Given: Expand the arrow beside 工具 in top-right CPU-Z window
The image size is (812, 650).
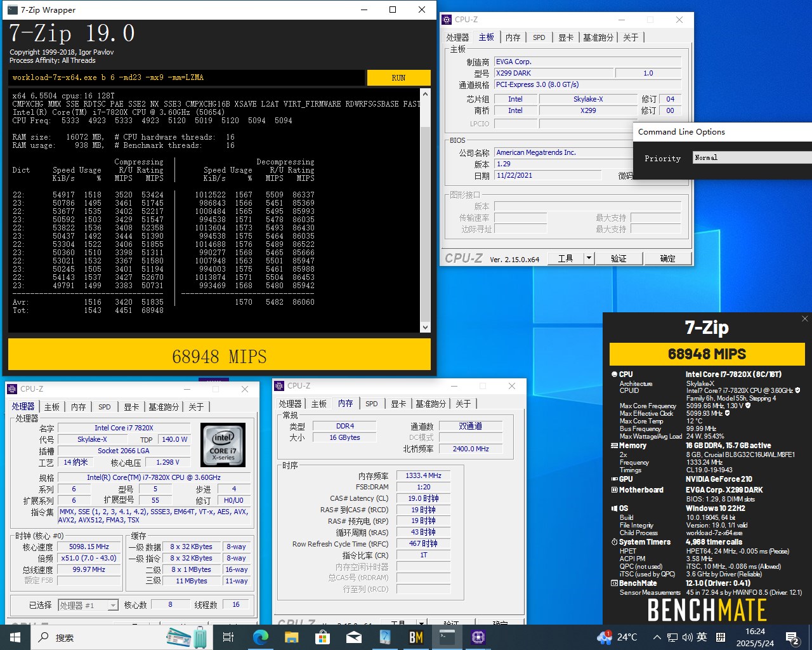Looking at the screenshot, I should point(589,258).
